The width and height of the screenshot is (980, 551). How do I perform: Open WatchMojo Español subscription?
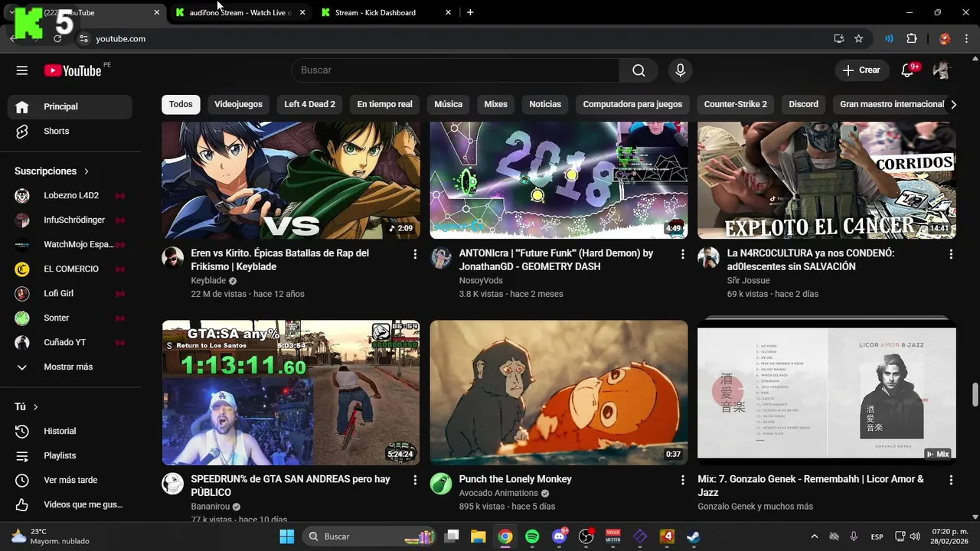[x=70, y=244]
